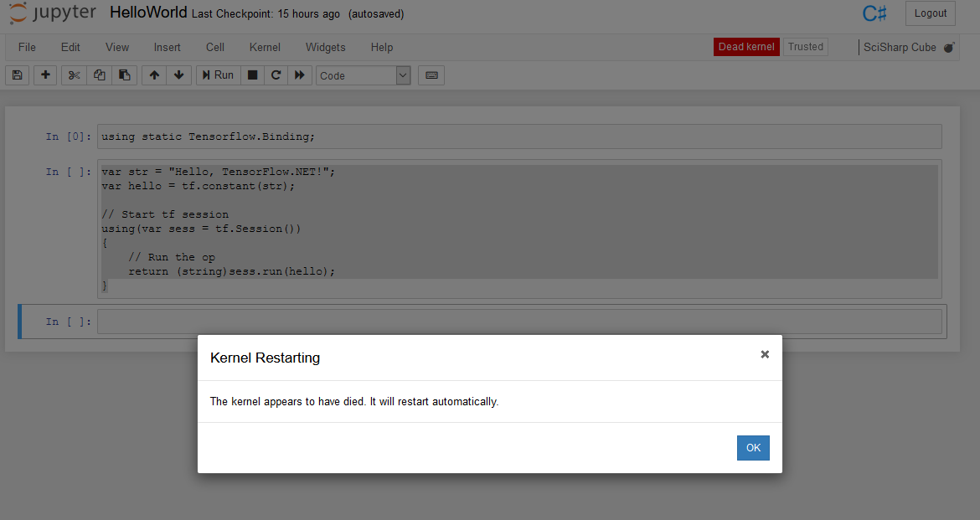Dismiss the dialog with the OK button

coord(752,448)
